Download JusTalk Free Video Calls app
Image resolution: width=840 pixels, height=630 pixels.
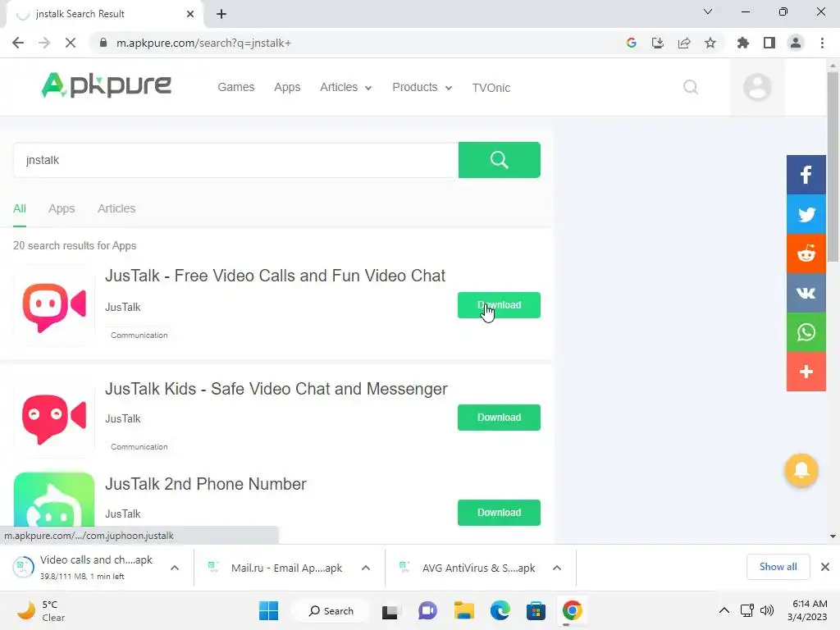point(500,305)
